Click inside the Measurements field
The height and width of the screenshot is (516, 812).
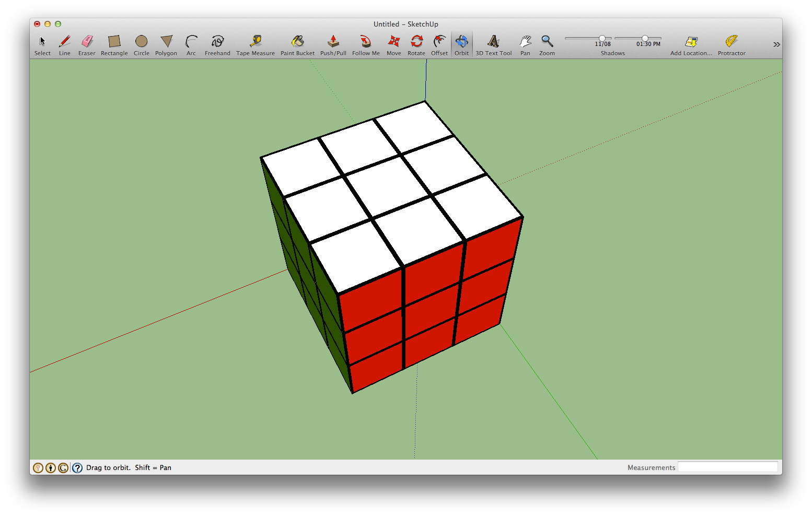point(728,467)
